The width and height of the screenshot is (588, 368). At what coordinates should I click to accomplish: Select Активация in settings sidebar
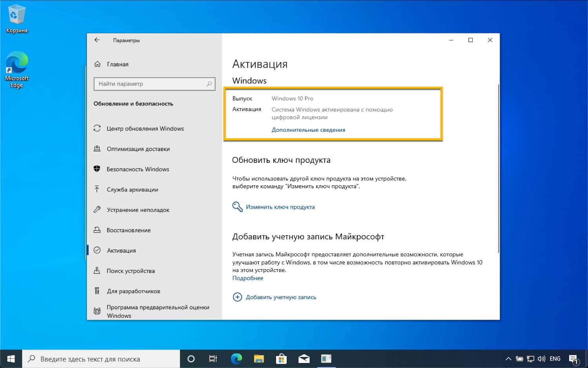(121, 250)
